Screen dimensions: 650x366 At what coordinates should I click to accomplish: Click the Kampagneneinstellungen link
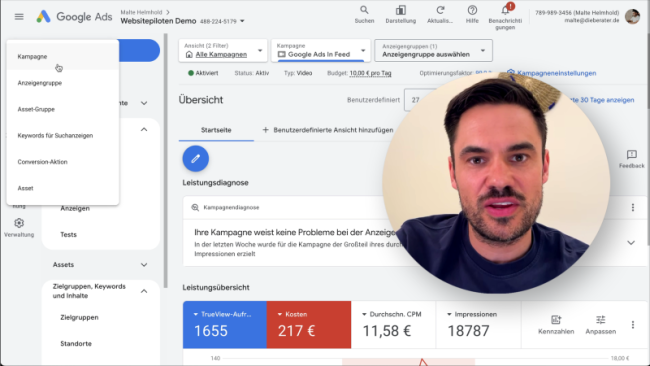(556, 73)
